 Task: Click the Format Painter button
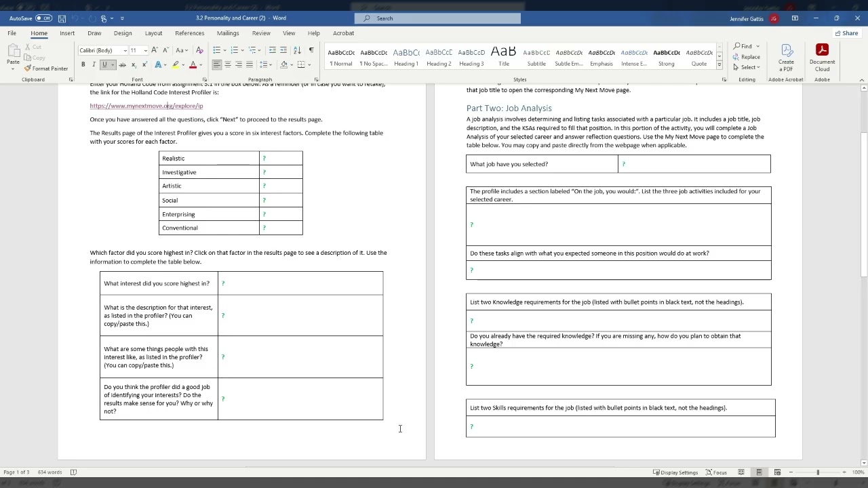click(46, 68)
